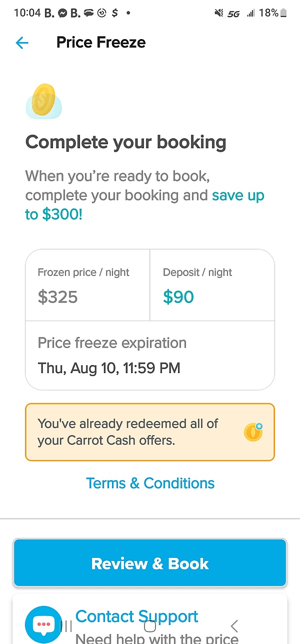The height and width of the screenshot is (644, 300).
Task: Tap the Review & Book button
Action: pos(150,563)
